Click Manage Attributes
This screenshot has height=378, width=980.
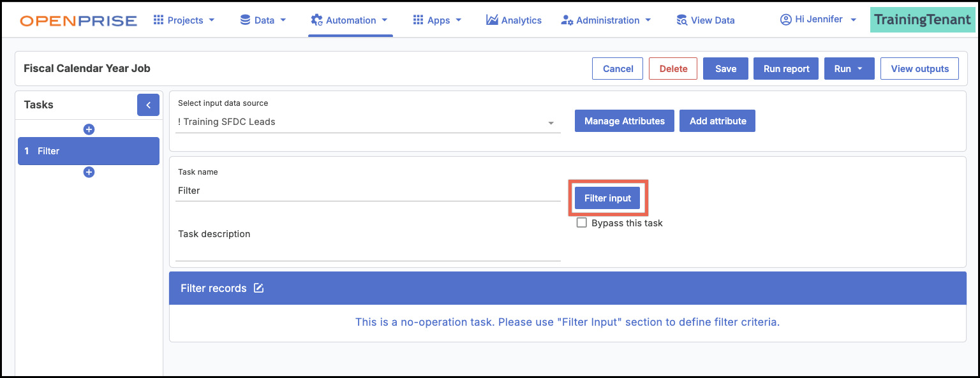pyautogui.click(x=625, y=121)
